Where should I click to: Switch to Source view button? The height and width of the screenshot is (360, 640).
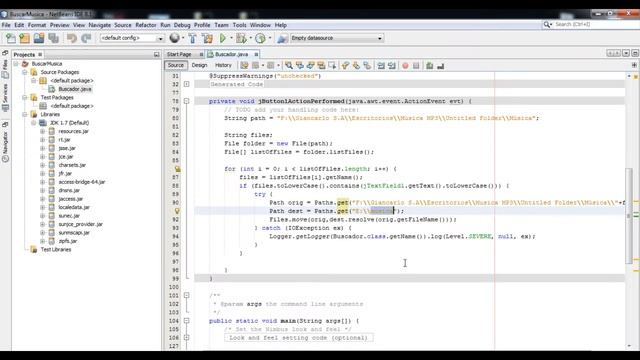pos(176,65)
